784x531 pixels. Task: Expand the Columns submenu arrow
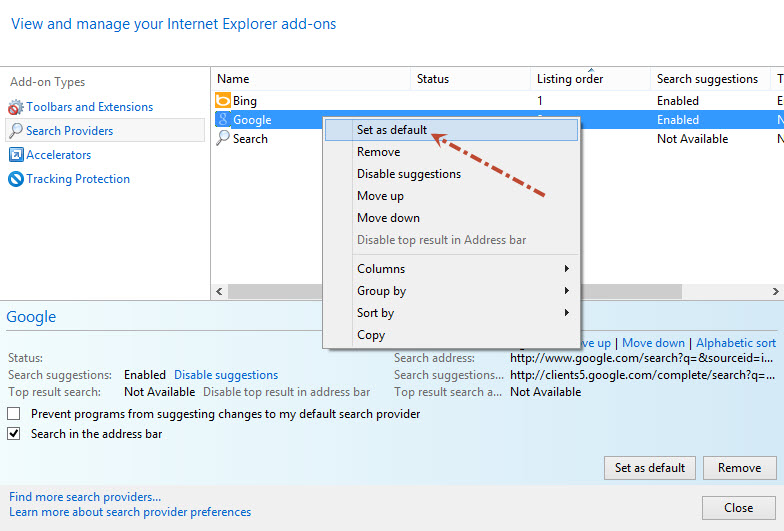coord(566,268)
